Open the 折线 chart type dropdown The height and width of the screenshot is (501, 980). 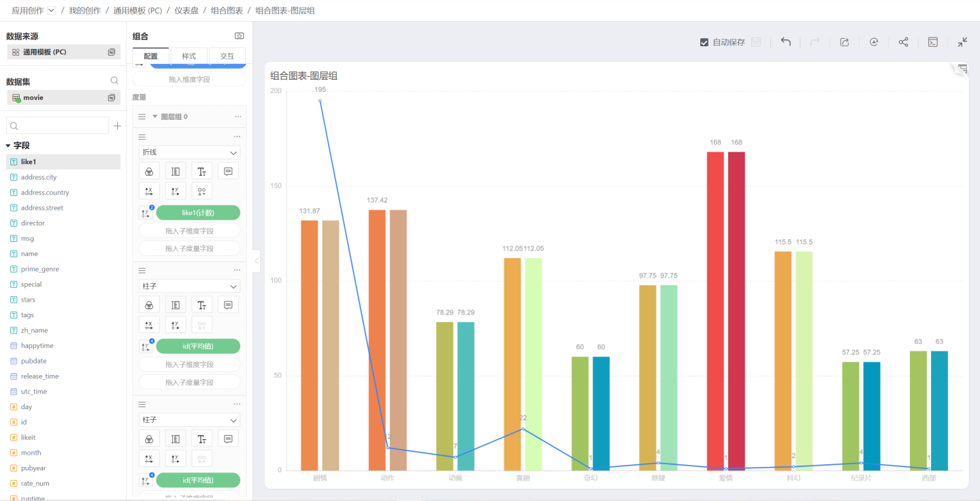[x=189, y=152]
